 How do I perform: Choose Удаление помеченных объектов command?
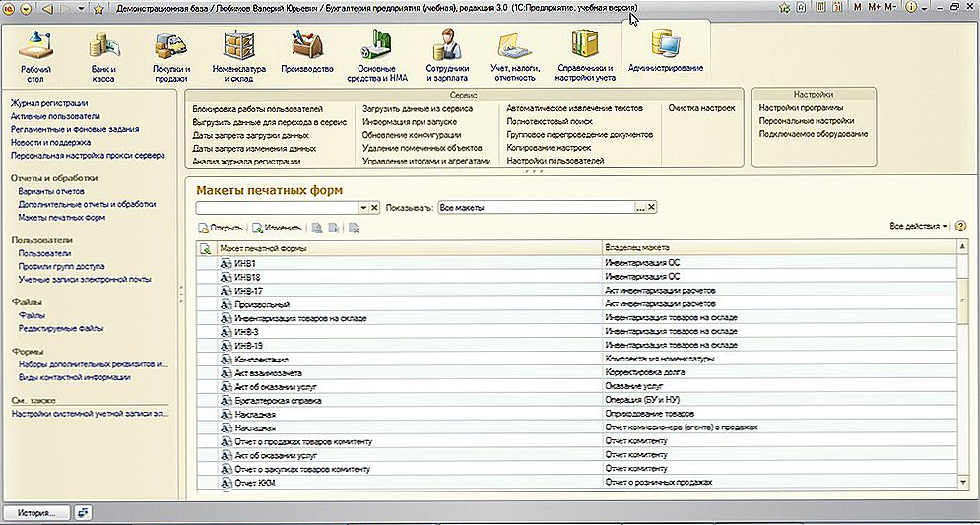(424, 147)
